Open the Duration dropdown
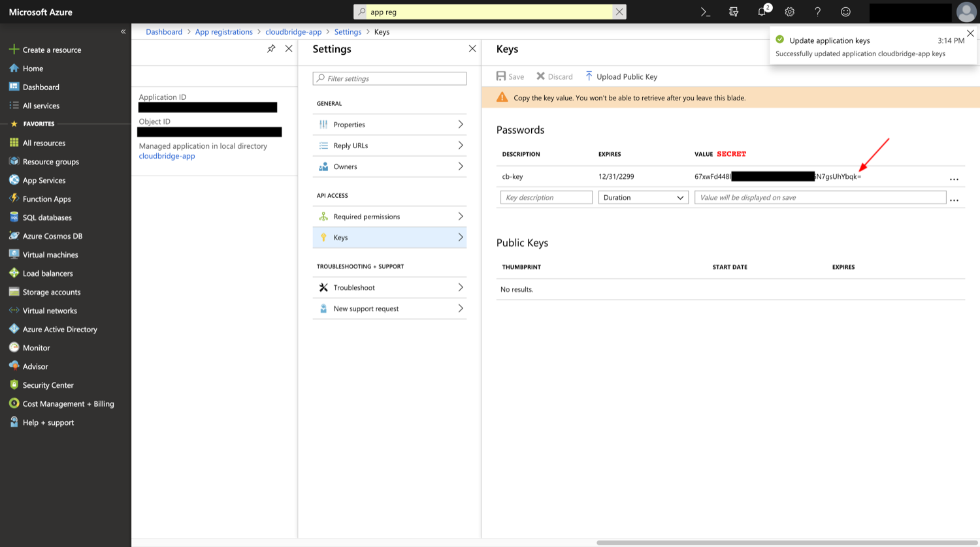The width and height of the screenshot is (980, 547). coord(644,197)
